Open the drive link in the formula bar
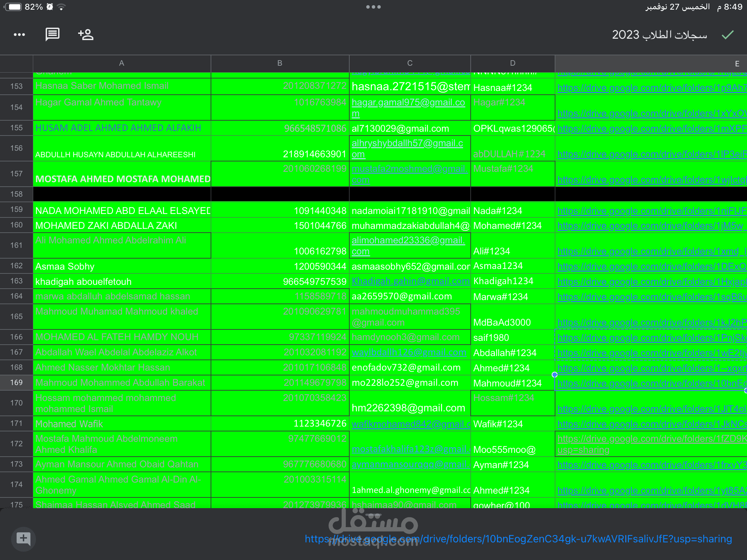747x560 pixels. pos(518,539)
